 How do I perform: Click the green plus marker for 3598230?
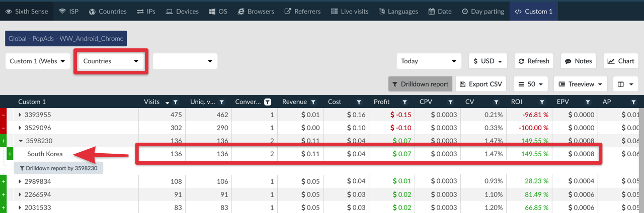(x=3, y=141)
